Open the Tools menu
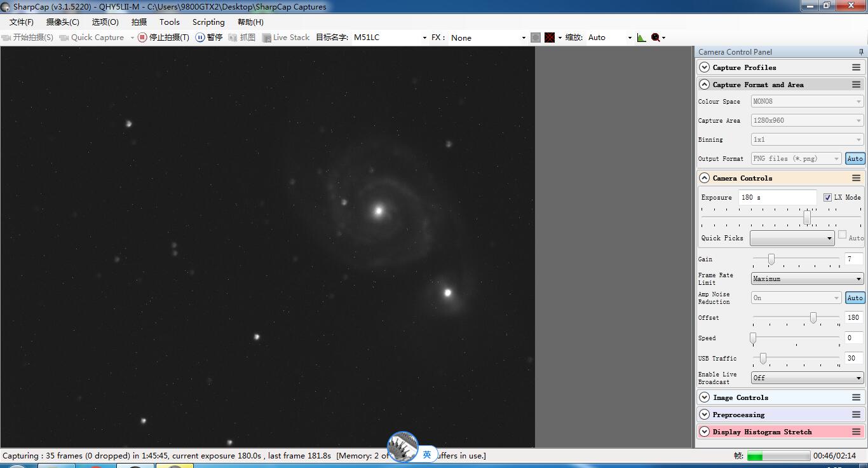The height and width of the screenshot is (468, 868). (x=170, y=22)
